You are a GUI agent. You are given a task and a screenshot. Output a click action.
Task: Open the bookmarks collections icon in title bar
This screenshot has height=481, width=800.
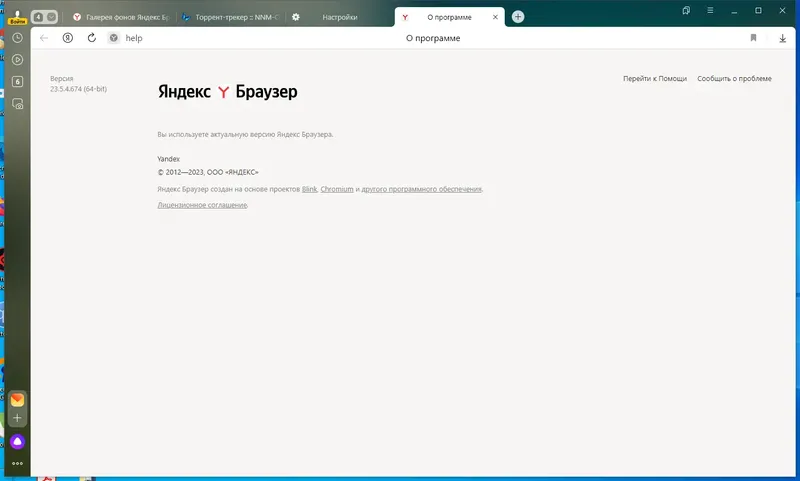pyautogui.click(x=686, y=10)
